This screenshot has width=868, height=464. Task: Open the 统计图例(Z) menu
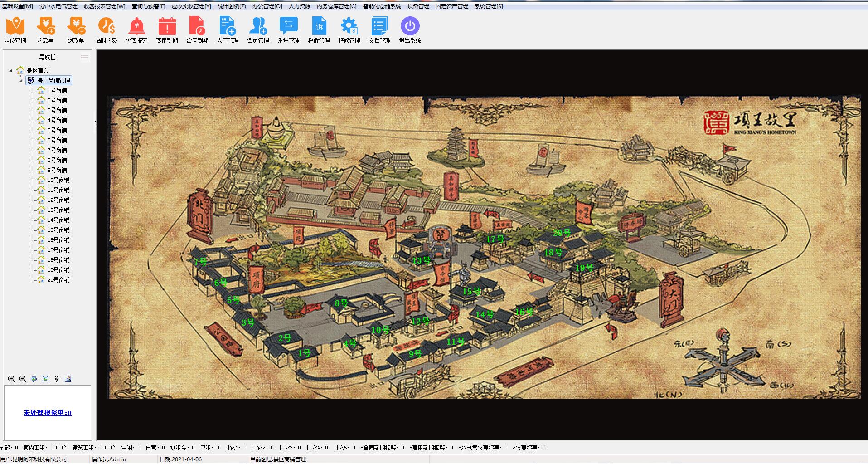pos(232,6)
